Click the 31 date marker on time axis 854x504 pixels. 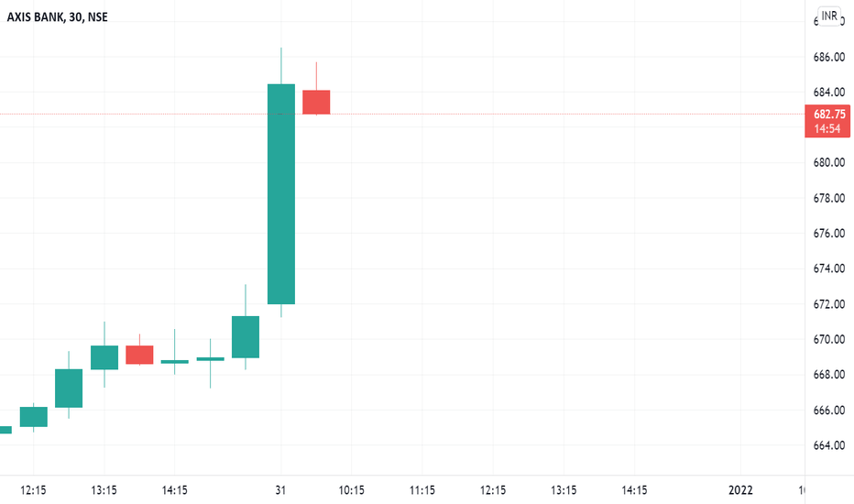280,490
